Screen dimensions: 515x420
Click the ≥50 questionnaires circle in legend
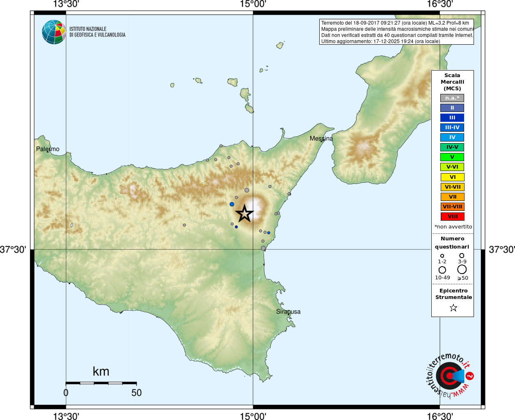point(462,269)
